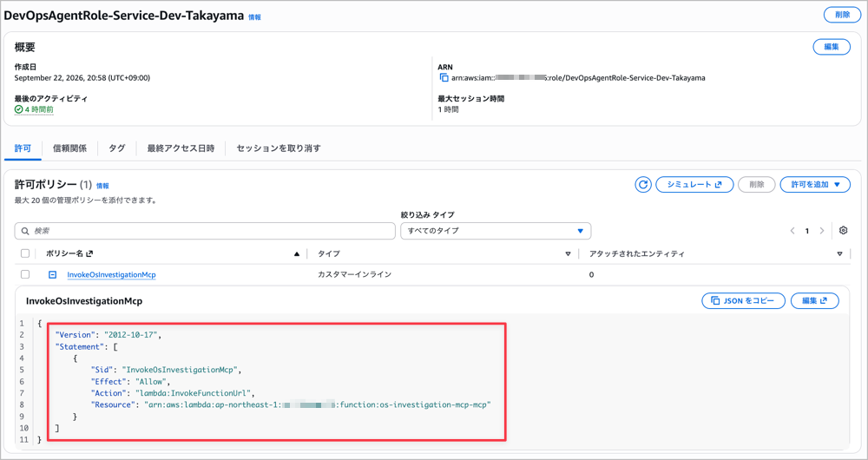The height and width of the screenshot is (460, 868).
Task: Open 情報 link next to 許可ポリシー
Action: click(x=102, y=186)
